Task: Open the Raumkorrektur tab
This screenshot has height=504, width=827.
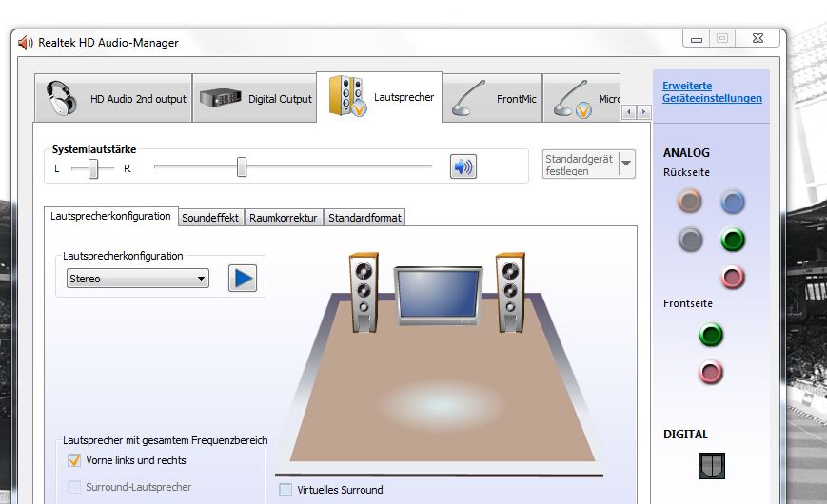Action: (284, 217)
